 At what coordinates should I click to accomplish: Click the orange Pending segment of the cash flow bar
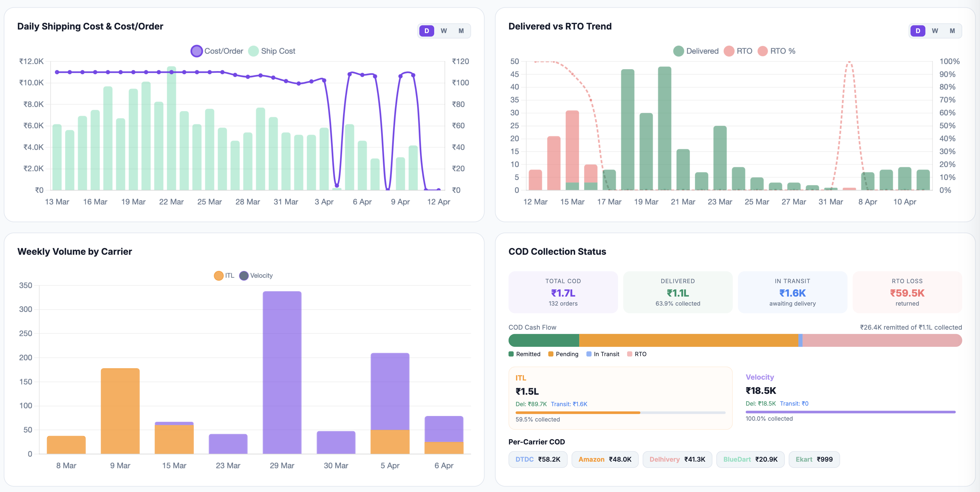click(x=689, y=340)
